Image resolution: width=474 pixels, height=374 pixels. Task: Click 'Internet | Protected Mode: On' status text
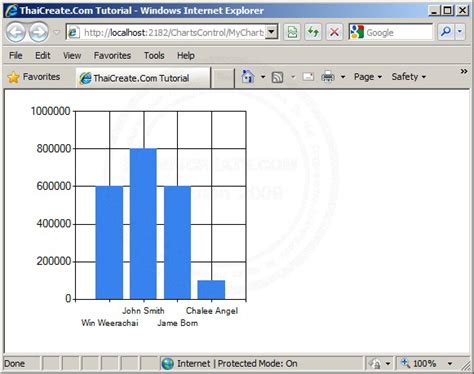(237, 363)
